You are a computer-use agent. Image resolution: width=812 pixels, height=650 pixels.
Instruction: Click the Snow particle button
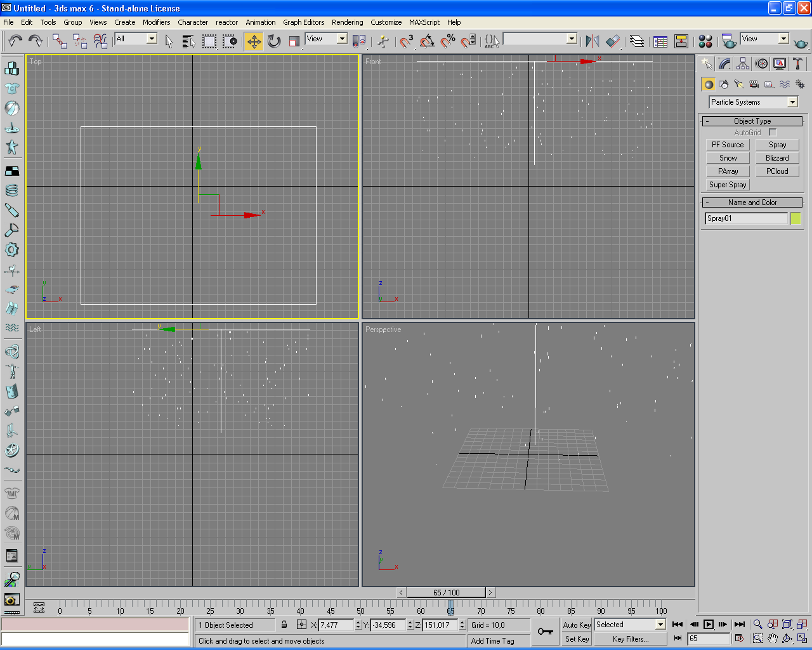(728, 158)
